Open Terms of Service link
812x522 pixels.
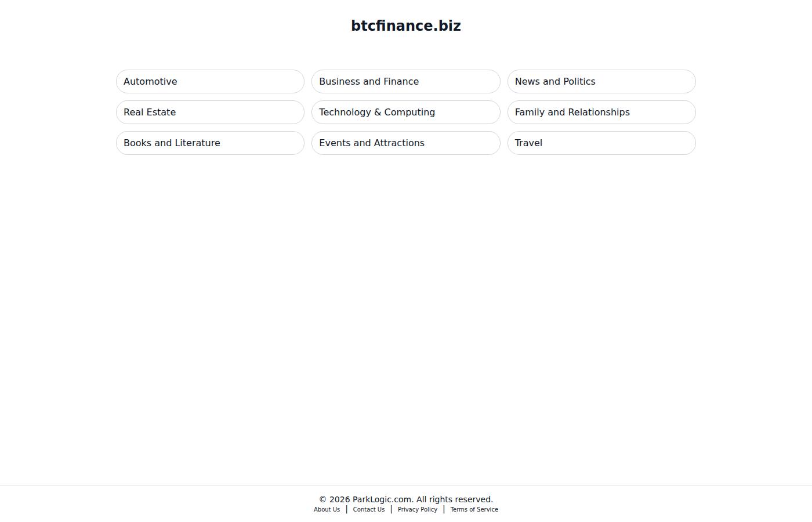point(474,510)
